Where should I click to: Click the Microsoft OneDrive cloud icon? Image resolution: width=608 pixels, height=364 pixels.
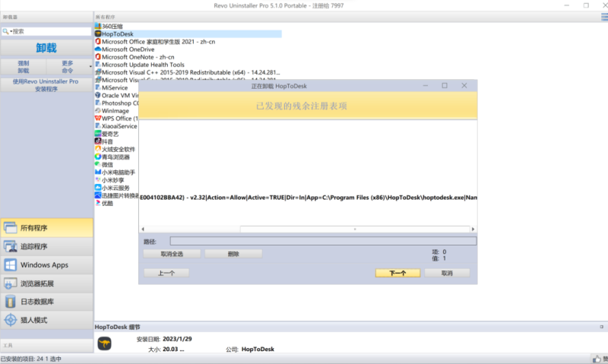[x=98, y=49]
